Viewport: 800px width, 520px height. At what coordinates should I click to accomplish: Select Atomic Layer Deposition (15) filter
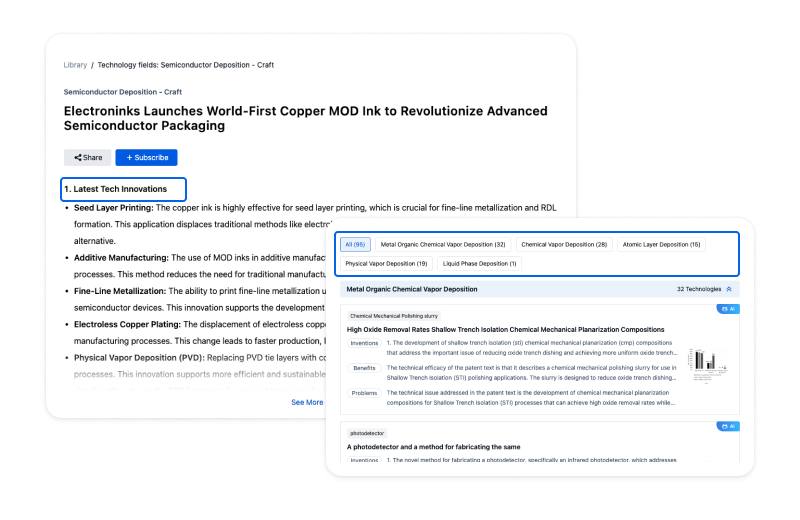point(662,244)
